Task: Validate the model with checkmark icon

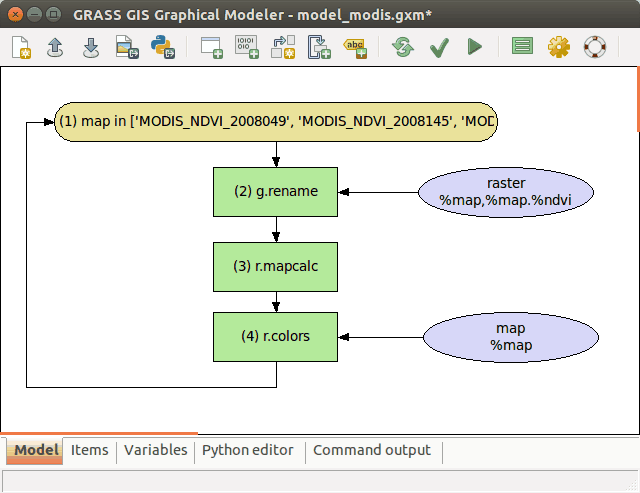Action: (438, 47)
